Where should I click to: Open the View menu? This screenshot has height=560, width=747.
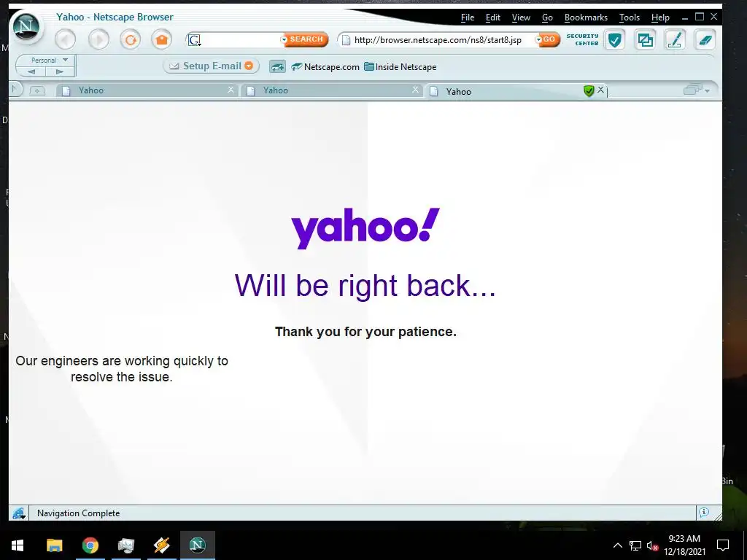point(521,17)
